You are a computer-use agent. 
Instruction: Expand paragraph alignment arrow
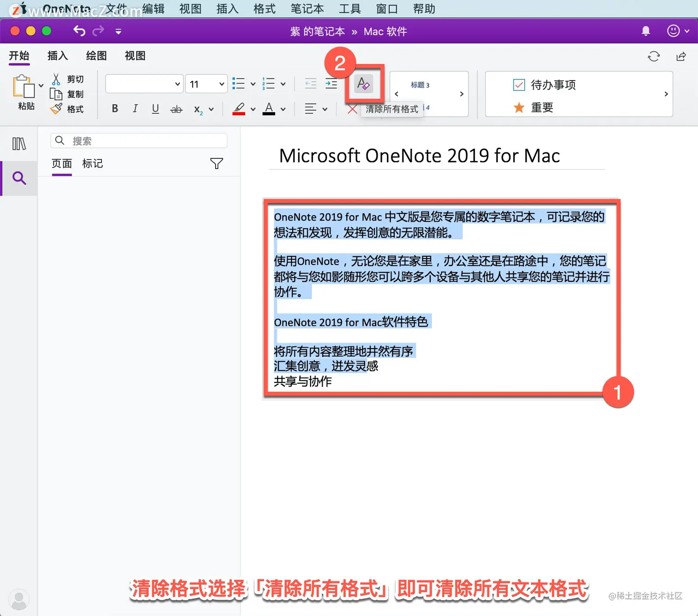tap(325, 109)
